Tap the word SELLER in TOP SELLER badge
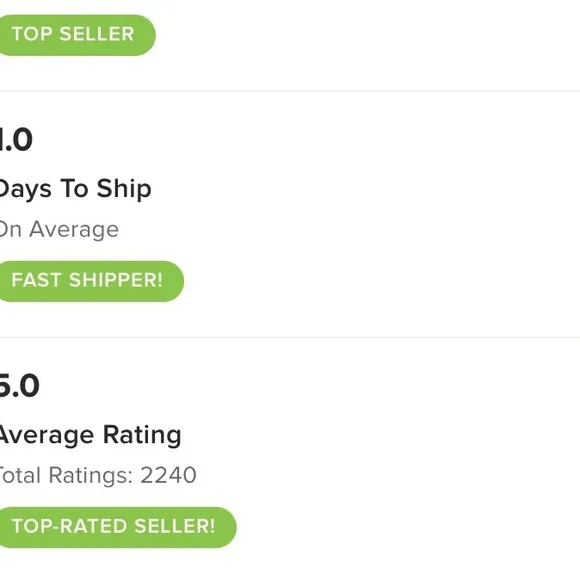This screenshot has height=580, width=580. coord(97,34)
